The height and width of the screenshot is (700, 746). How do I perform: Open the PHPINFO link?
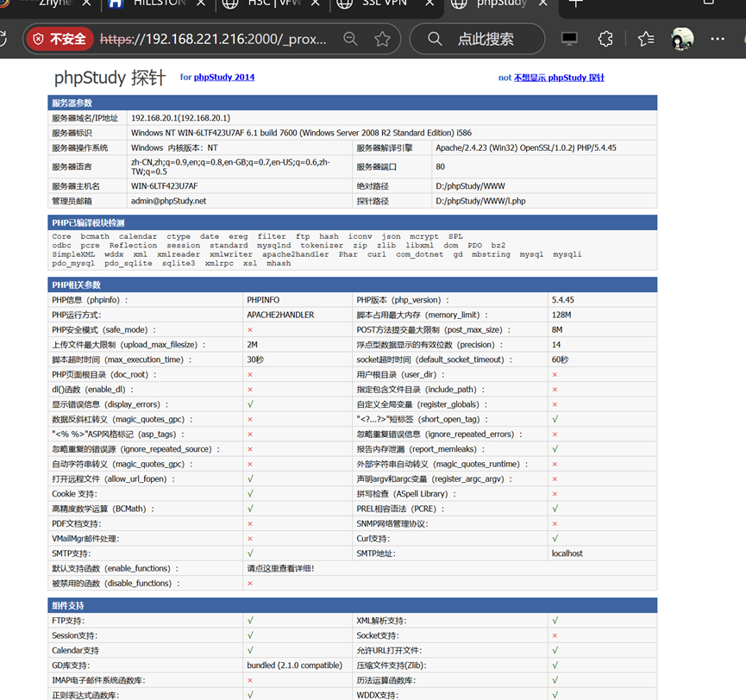coord(263,300)
